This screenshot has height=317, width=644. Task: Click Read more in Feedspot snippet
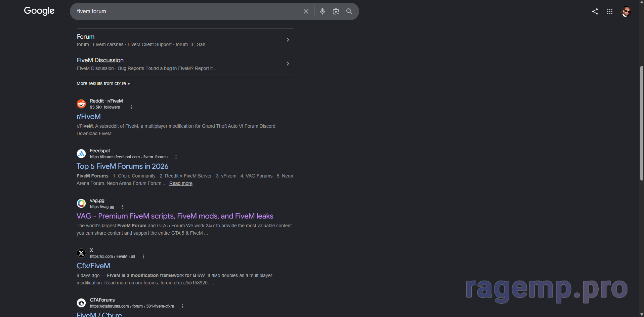181,183
